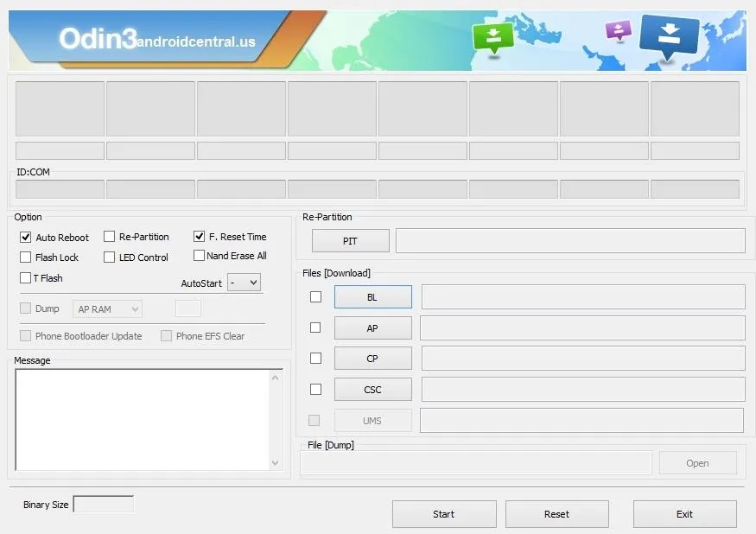Tick the T Flash checkbox

click(26, 278)
